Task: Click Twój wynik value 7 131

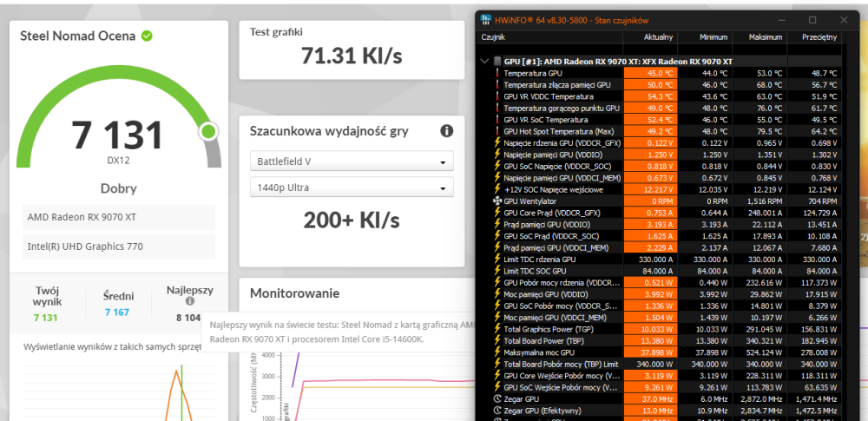Action: (x=45, y=318)
